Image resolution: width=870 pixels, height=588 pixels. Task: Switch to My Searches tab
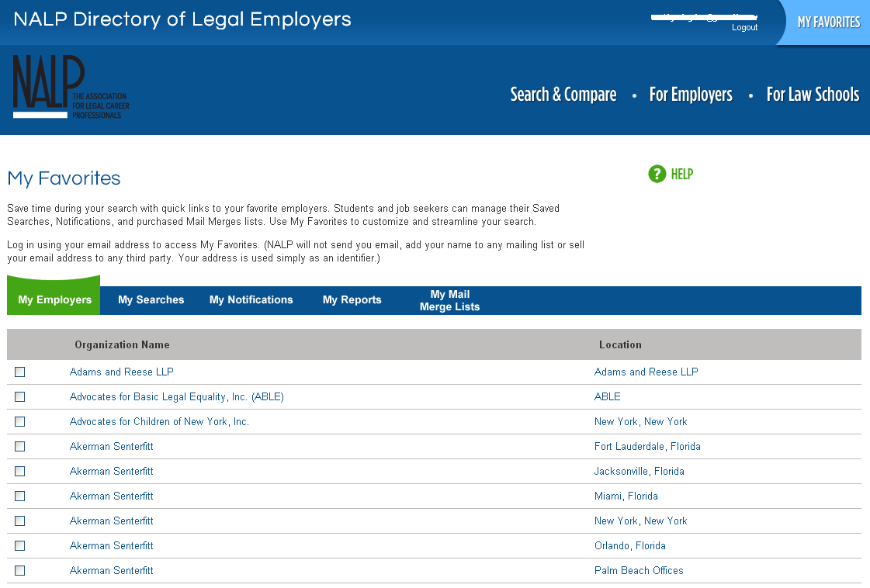[x=151, y=299]
